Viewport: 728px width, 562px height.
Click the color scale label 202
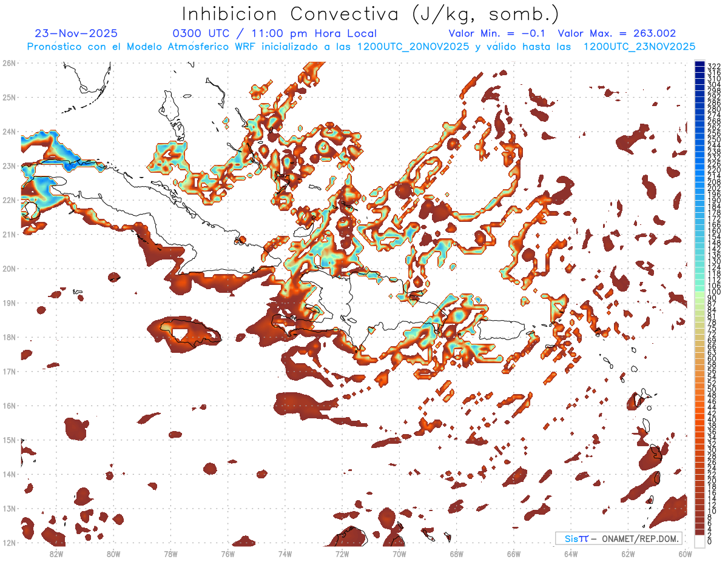[x=714, y=189]
